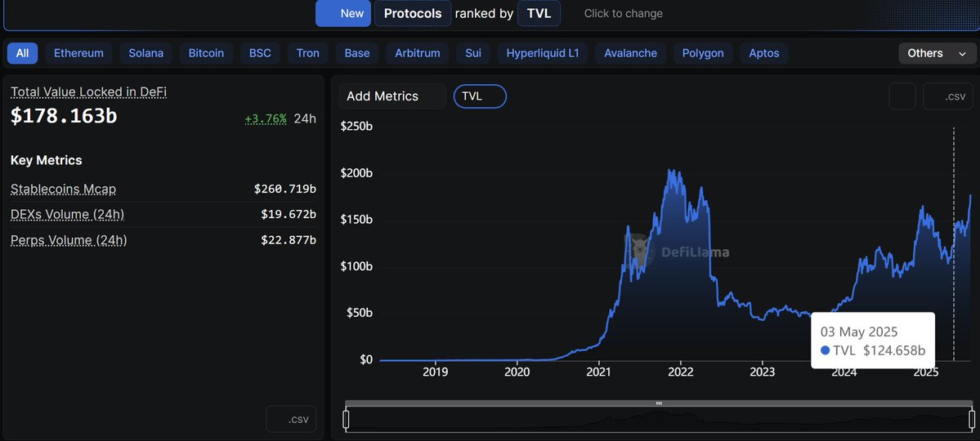Download chart data with the top-right .csv button

(947, 96)
